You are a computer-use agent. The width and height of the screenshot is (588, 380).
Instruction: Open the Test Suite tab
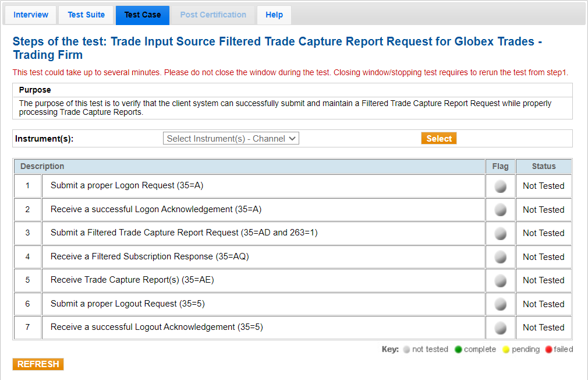(86, 15)
